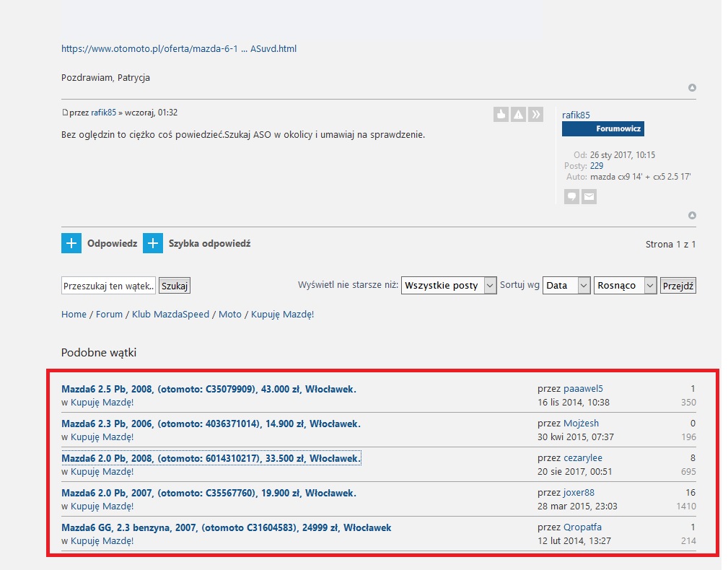Report rafik85's post with the warning icon
Image resolution: width=728 pixels, height=570 pixels.
point(518,114)
